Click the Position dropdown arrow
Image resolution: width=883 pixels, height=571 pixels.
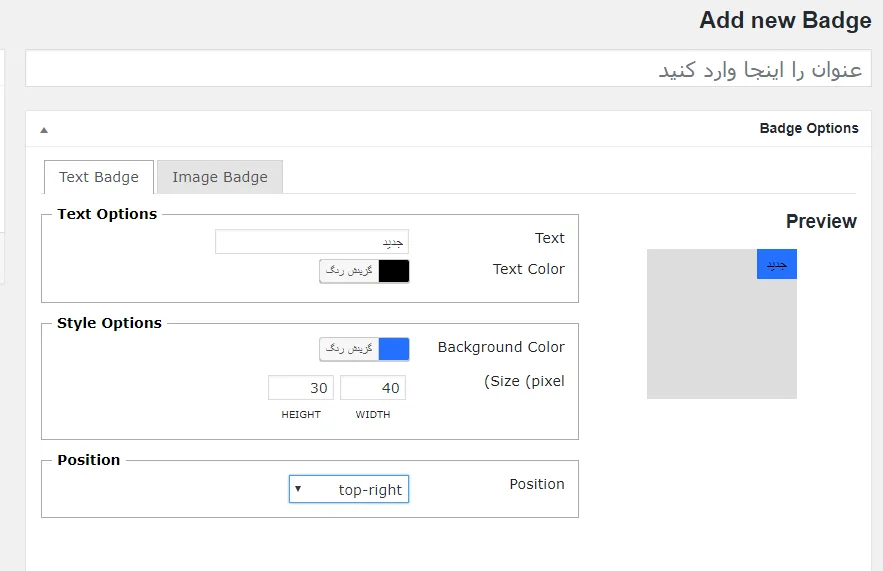tap(298, 489)
